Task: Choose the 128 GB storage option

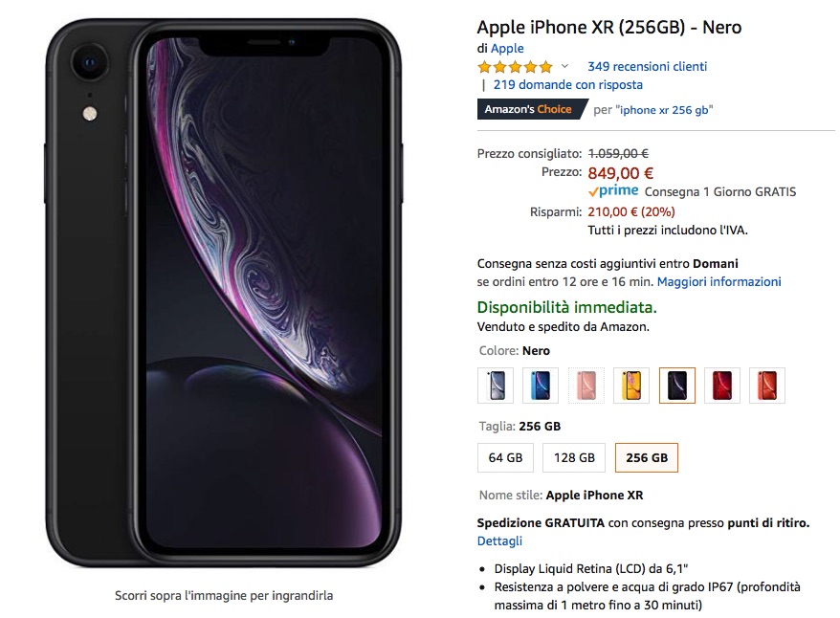Action: click(x=574, y=458)
